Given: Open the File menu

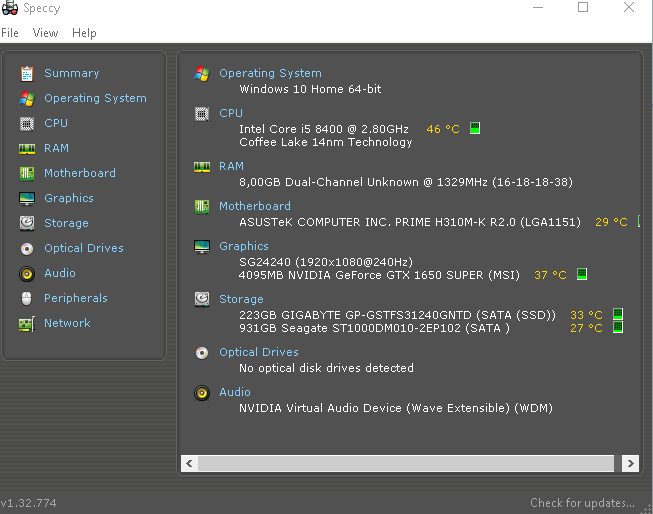Looking at the screenshot, I should (10, 33).
